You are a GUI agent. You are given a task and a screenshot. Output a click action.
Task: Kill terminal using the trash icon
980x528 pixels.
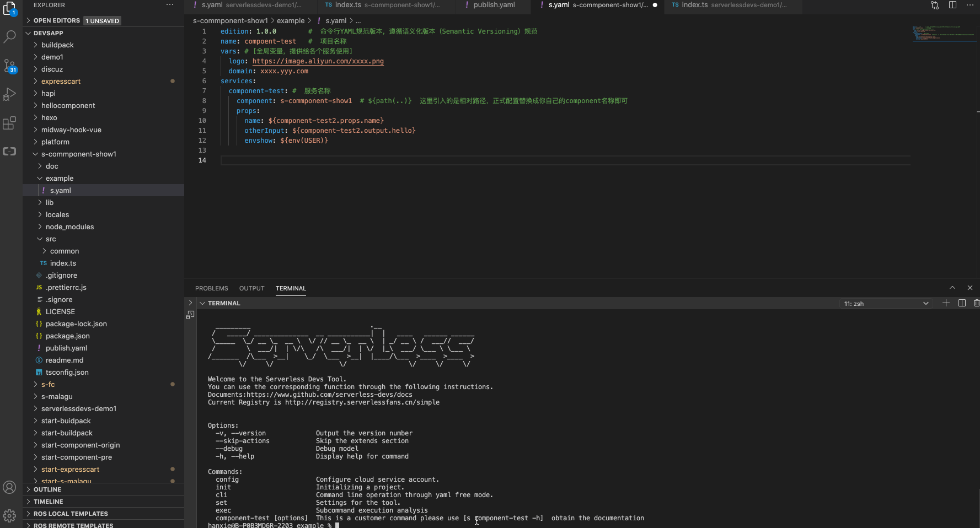pos(976,303)
